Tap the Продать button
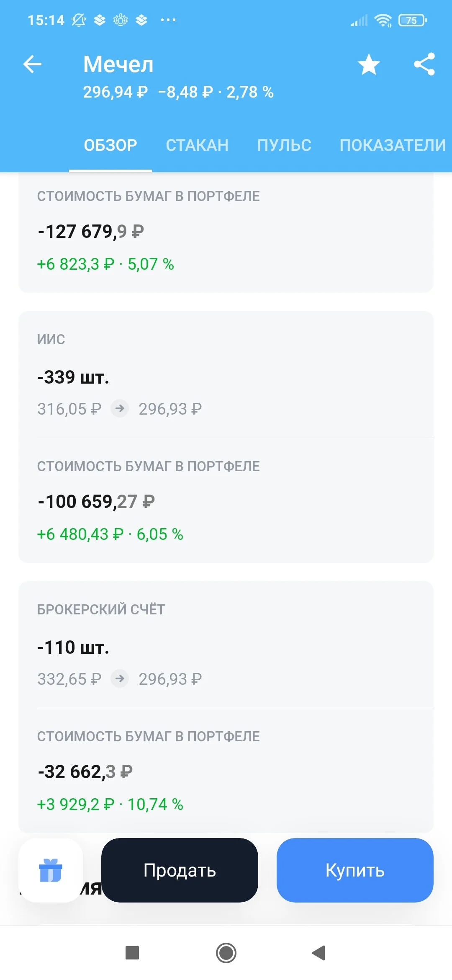This screenshot has height=980, width=452. pos(180,870)
